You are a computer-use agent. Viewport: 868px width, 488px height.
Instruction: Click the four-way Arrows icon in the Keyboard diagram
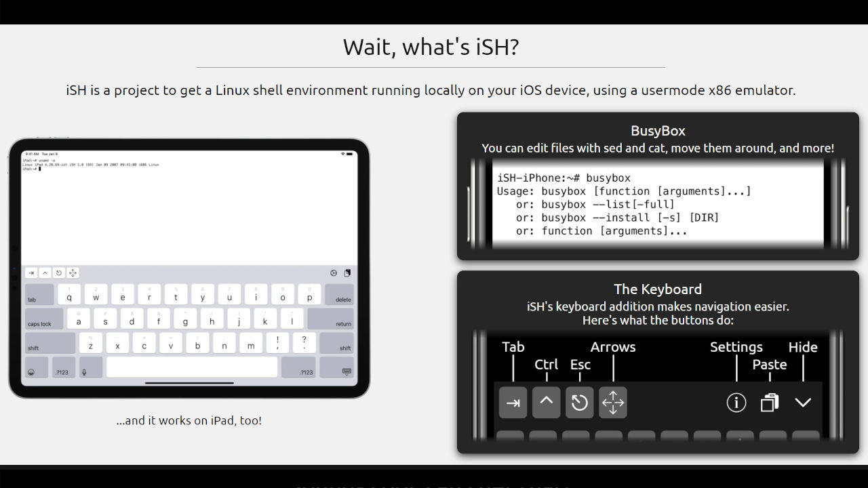coord(613,403)
